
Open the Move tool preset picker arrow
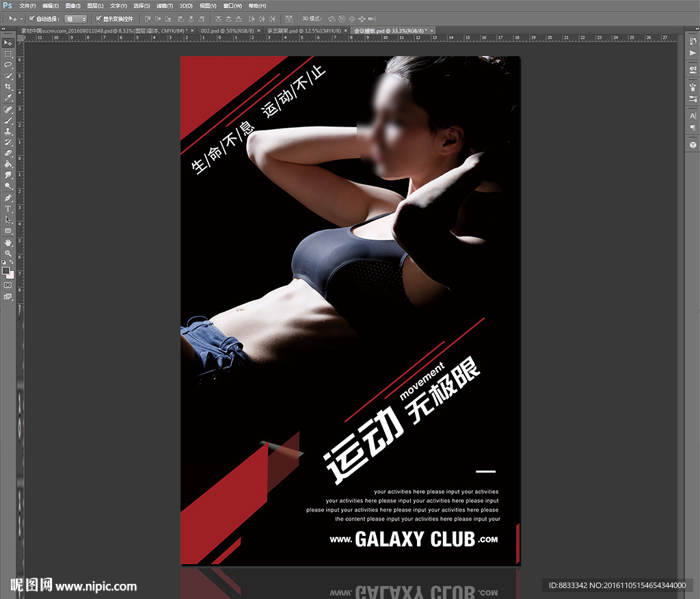(21, 18)
